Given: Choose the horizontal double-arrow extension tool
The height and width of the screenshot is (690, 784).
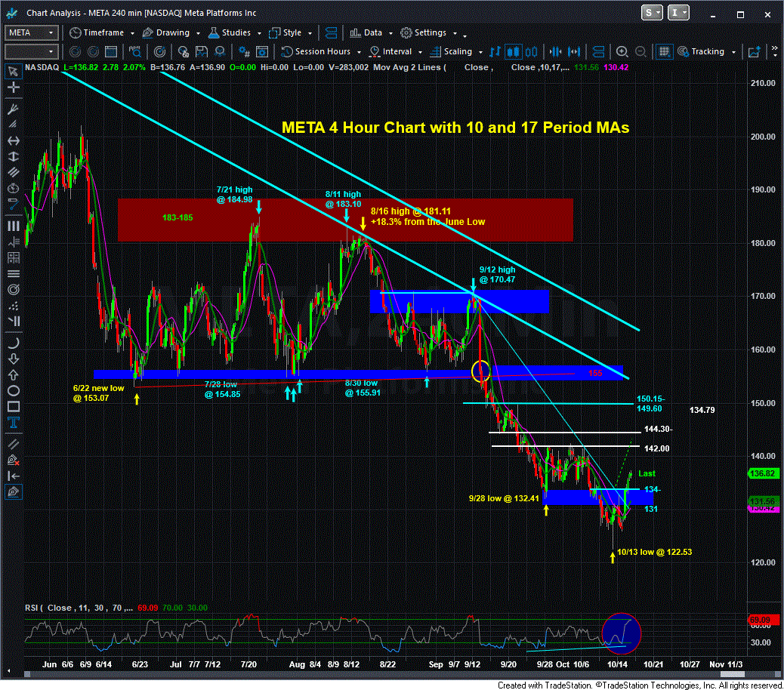Looking at the screenshot, I should click(13, 141).
